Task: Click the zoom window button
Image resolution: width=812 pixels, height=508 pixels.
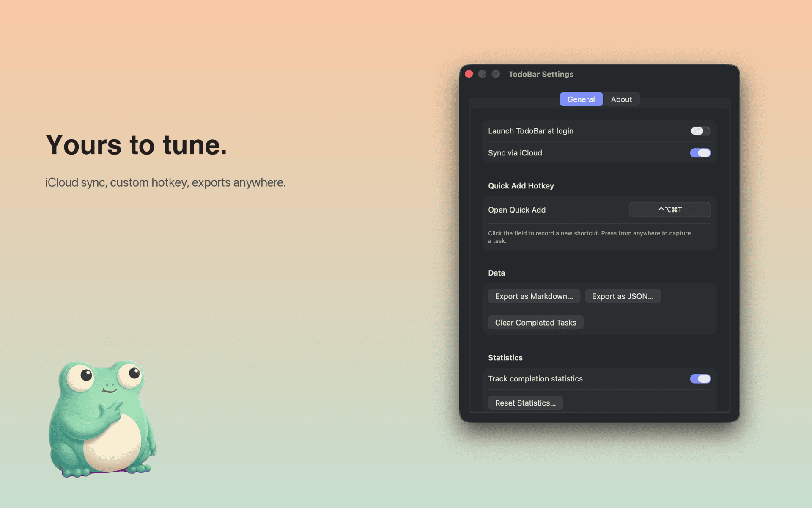Action: pos(496,74)
